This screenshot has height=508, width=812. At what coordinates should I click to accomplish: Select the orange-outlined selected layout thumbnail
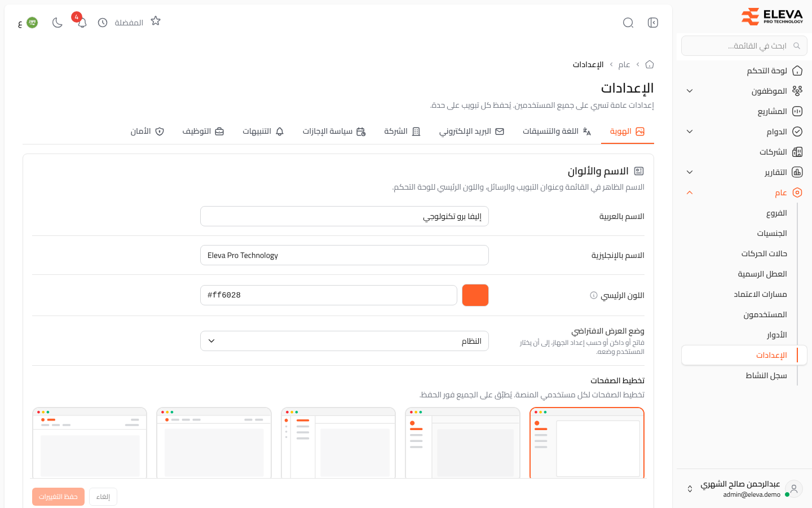pos(587,443)
